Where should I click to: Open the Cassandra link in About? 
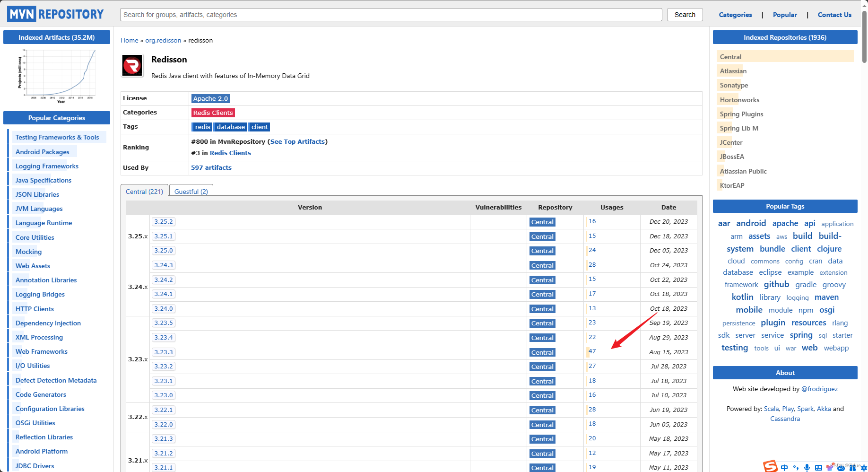[x=785, y=419]
